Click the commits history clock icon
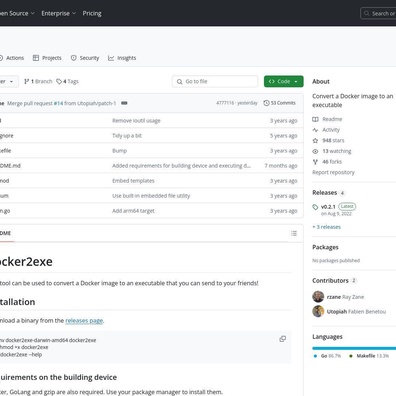Image resolution: width=396 pixels, height=396 pixels. [266, 103]
